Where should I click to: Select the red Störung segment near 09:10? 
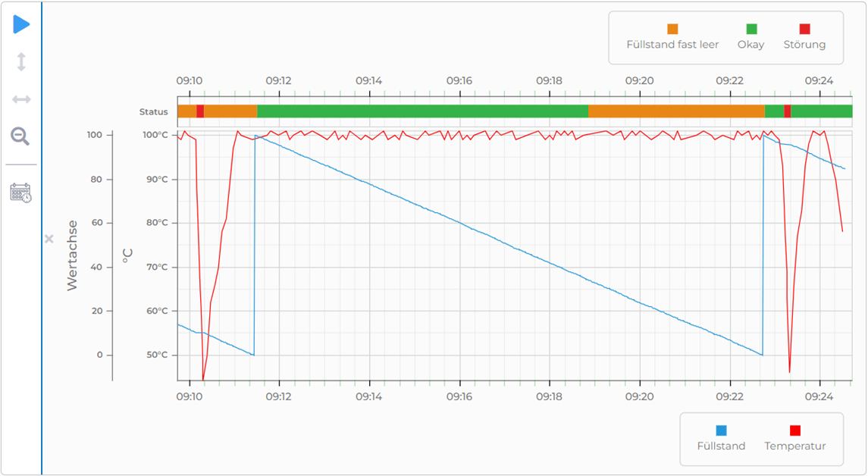[x=200, y=111]
